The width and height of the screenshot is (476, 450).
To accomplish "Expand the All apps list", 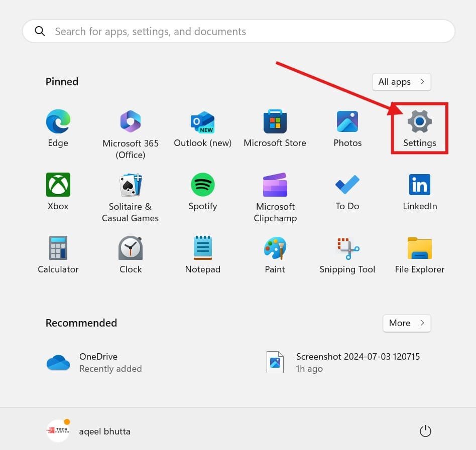I will tap(401, 82).
